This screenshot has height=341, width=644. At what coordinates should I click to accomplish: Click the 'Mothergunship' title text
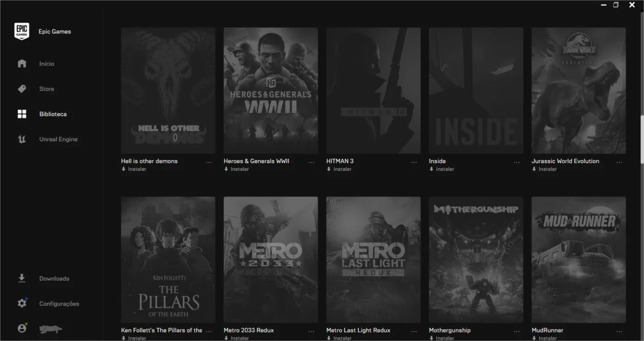click(x=449, y=330)
